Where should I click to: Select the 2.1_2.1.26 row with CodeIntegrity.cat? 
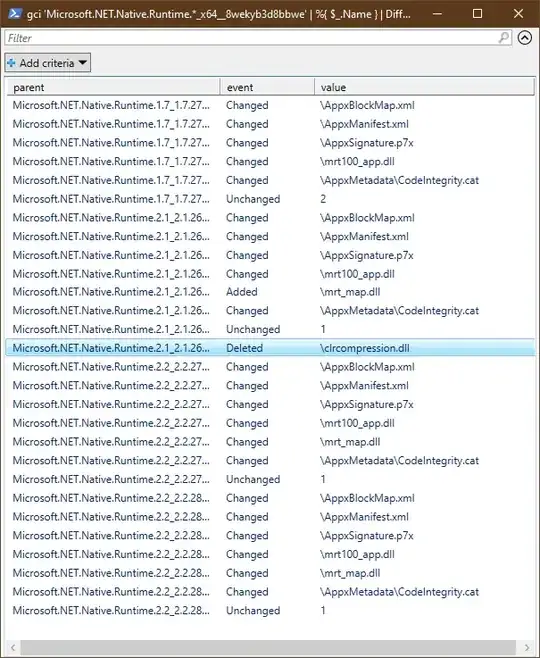point(270,311)
